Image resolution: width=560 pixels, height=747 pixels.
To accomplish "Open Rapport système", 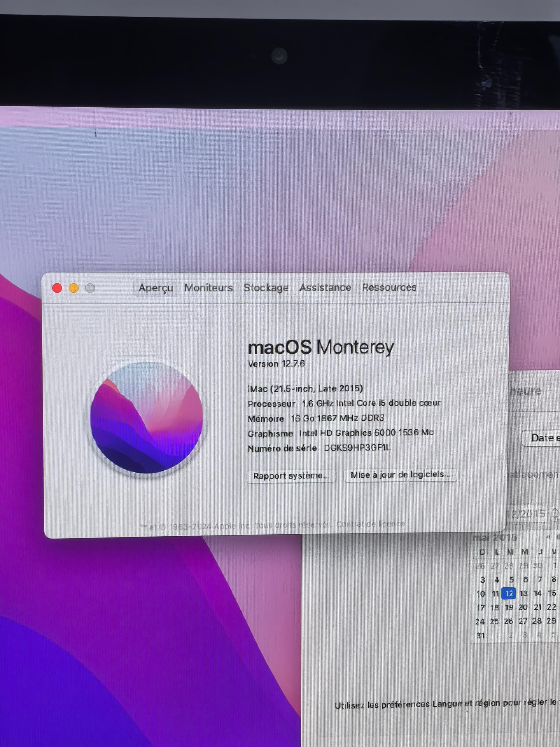I will click(292, 476).
